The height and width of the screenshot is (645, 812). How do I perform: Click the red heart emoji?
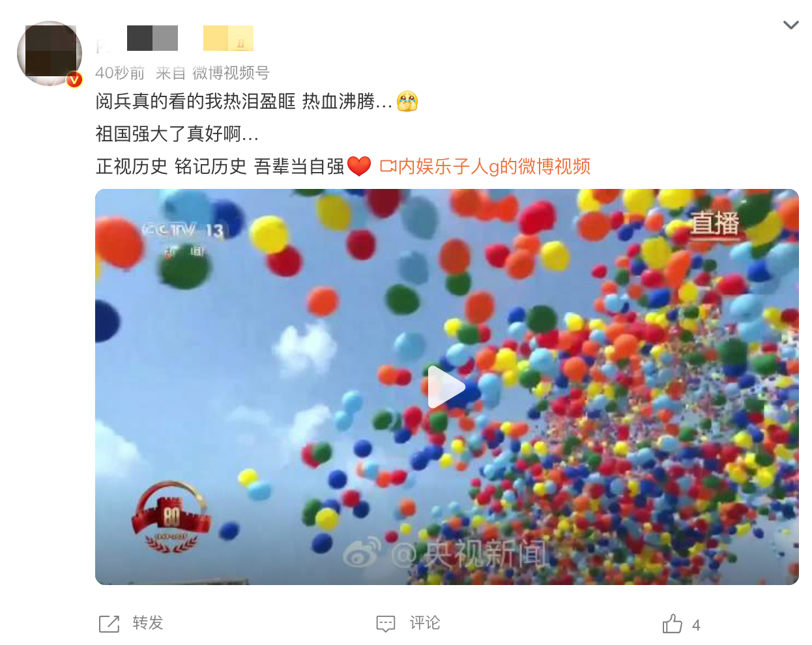point(359,166)
